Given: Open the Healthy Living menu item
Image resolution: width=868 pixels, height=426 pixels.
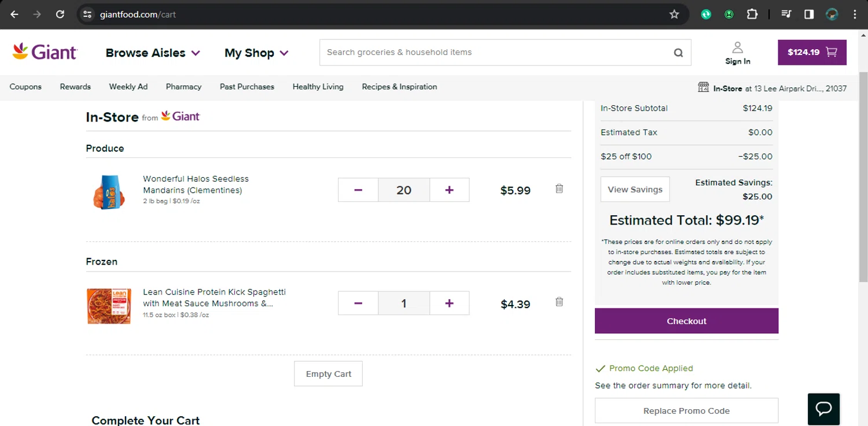Looking at the screenshot, I should 318,87.
